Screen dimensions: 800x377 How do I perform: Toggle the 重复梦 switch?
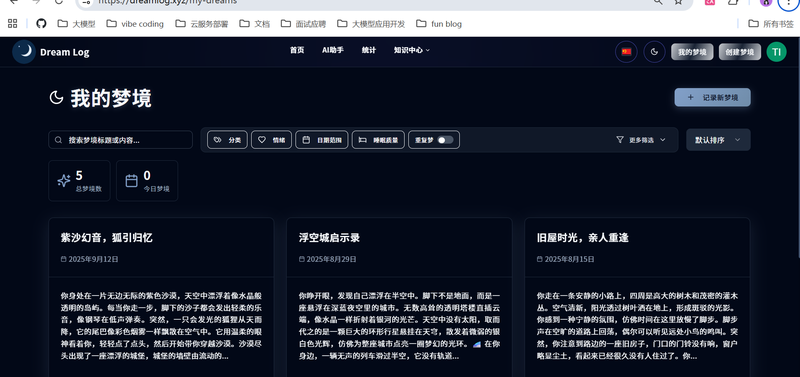pos(445,140)
